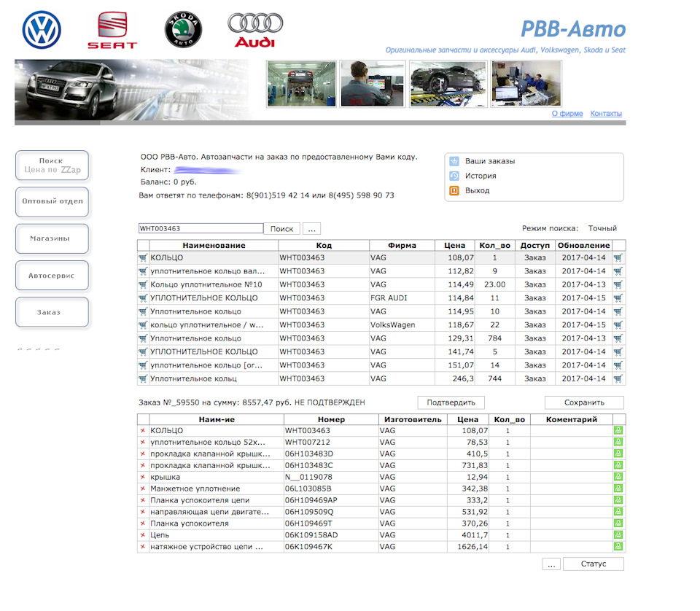Click the Коментарий column header
Screen dimensions: 700x611
pyautogui.click(x=572, y=419)
